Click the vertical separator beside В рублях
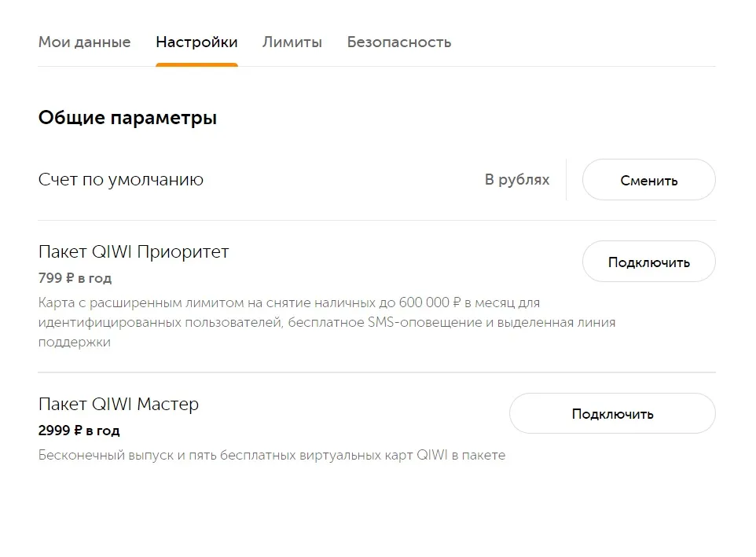This screenshot has width=756, height=557. coord(566,180)
